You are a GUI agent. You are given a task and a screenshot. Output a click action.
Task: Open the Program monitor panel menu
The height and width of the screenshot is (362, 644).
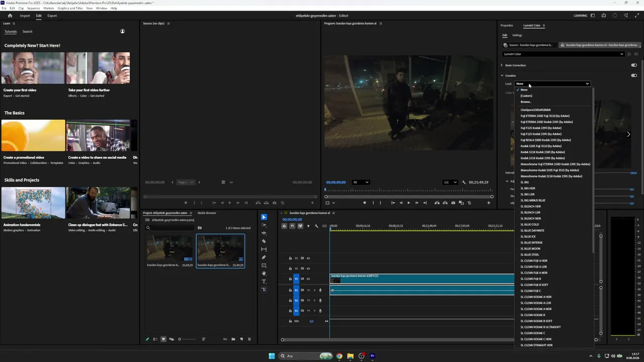click(x=381, y=24)
